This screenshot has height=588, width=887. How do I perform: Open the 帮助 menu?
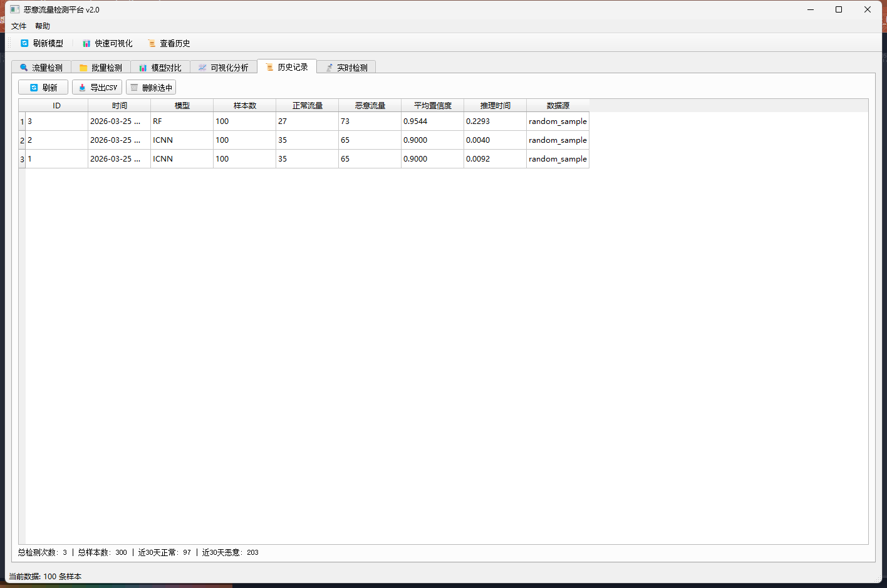(43, 26)
